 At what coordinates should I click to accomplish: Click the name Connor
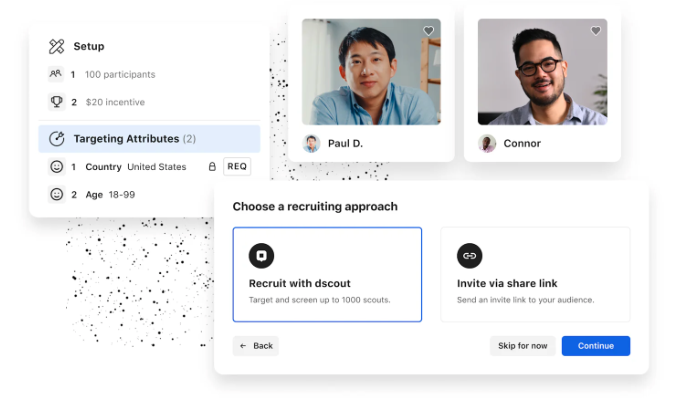[522, 143]
